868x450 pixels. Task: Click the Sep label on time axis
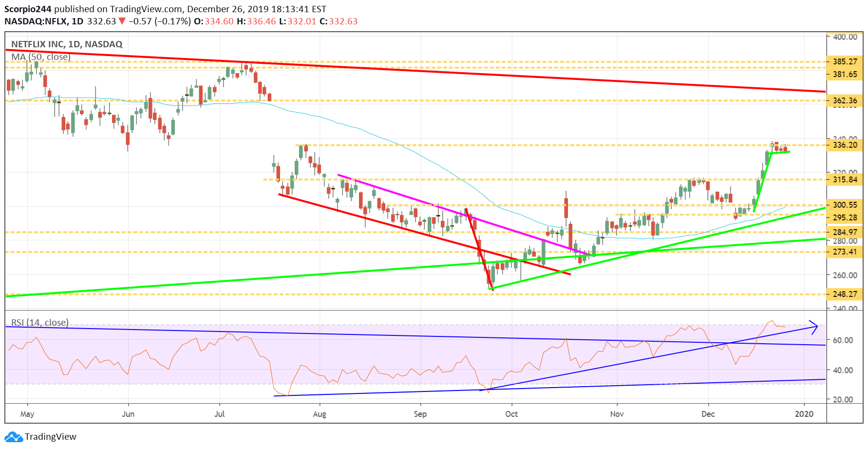(420, 414)
